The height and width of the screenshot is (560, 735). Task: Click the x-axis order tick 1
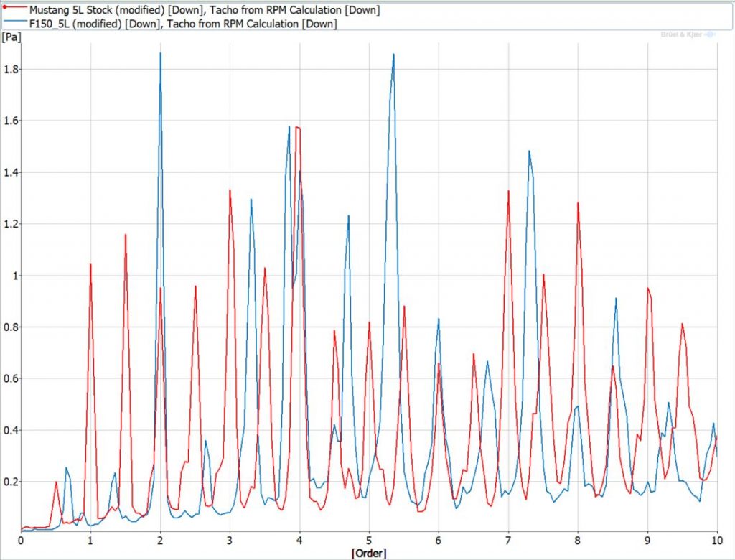(x=90, y=541)
